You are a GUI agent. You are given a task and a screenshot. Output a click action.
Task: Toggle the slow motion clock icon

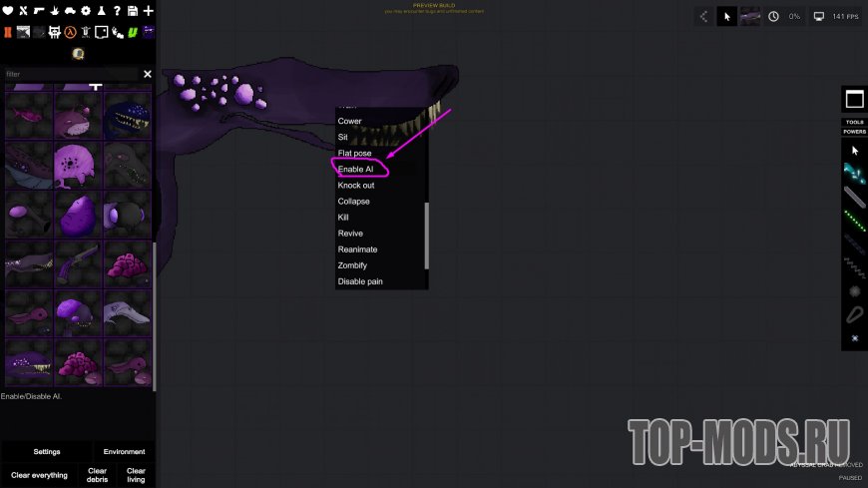pos(773,16)
